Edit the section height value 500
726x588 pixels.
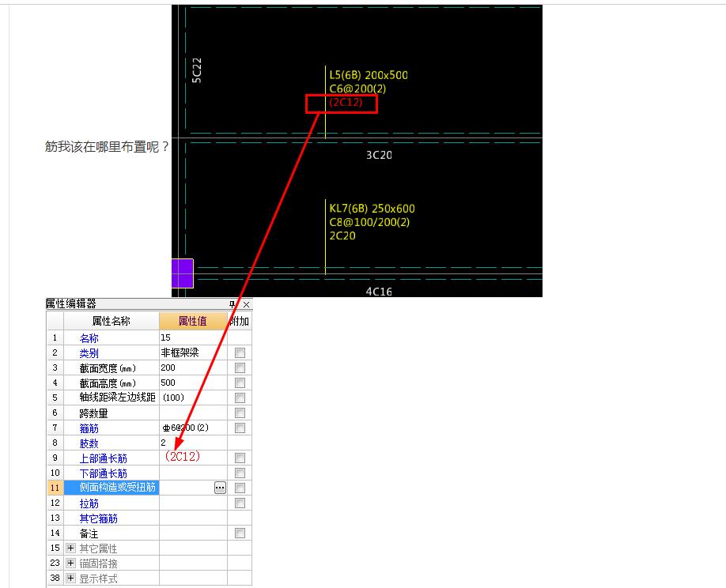click(x=193, y=383)
